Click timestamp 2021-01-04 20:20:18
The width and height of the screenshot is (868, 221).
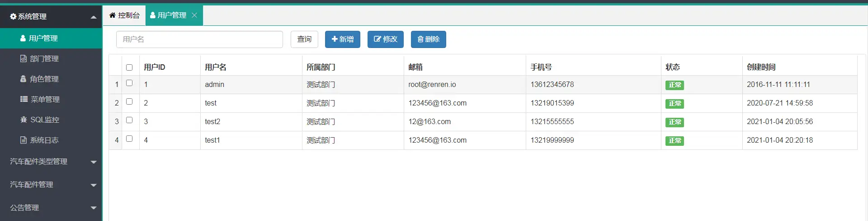pyautogui.click(x=780, y=140)
